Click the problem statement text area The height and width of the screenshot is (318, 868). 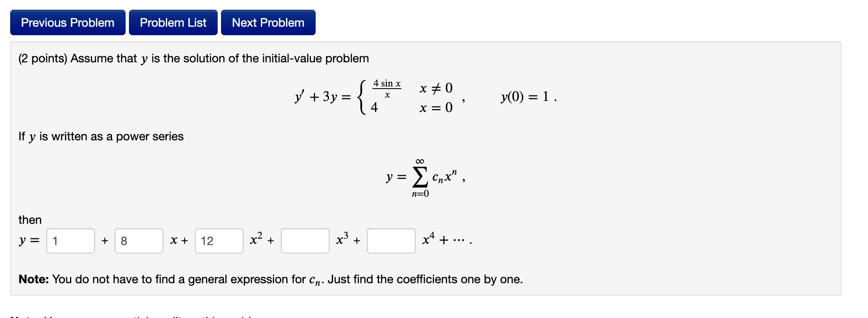click(193, 59)
